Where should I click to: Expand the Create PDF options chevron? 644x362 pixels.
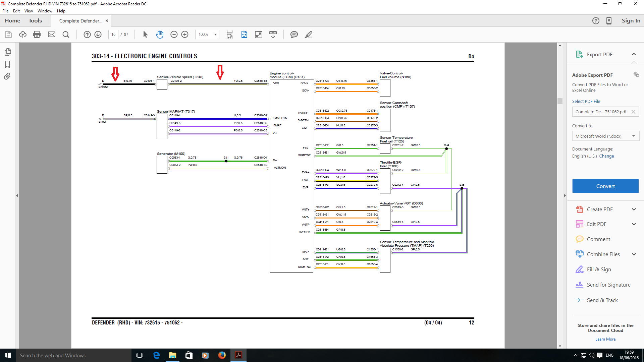[x=634, y=209]
